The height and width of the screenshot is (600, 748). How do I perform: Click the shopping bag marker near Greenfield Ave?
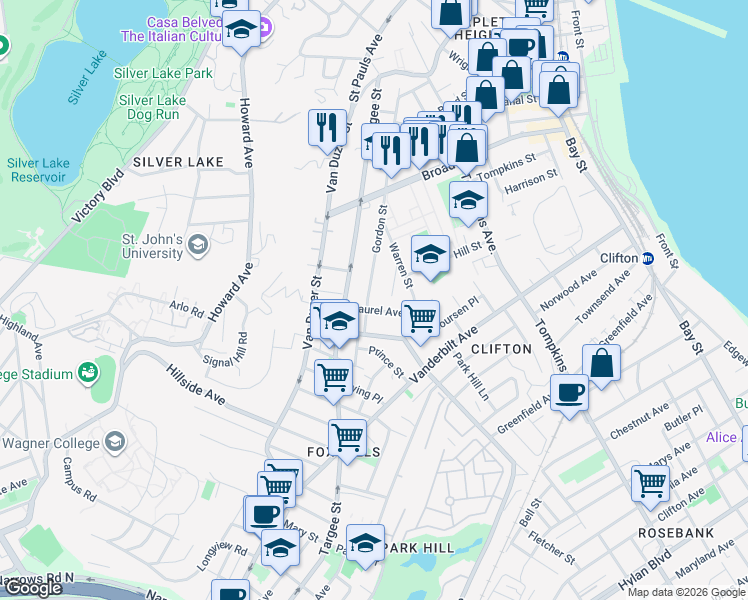point(602,363)
